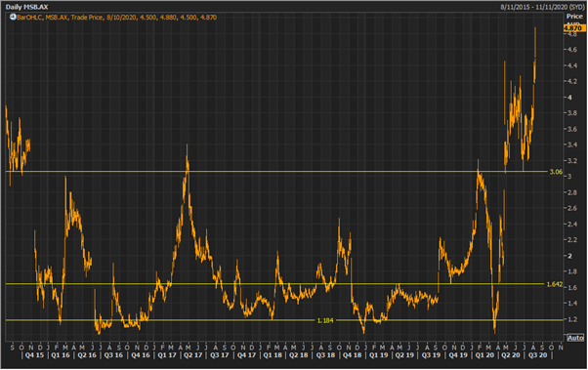This screenshot has width=588, height=370.
Task: Click the Q3 20 quarter label
Action: [x=538, y=355]
